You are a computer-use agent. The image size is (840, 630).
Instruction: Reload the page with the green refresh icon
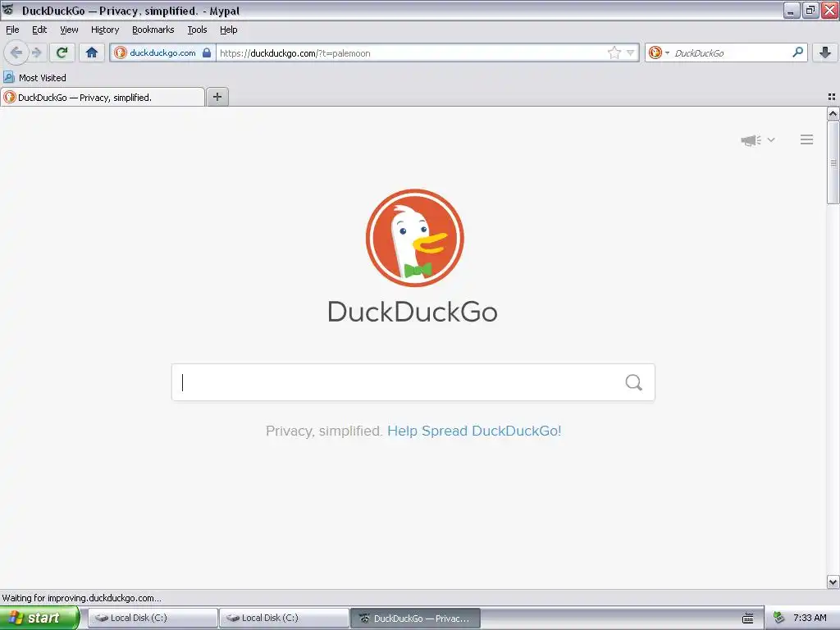tap(62, 52)
